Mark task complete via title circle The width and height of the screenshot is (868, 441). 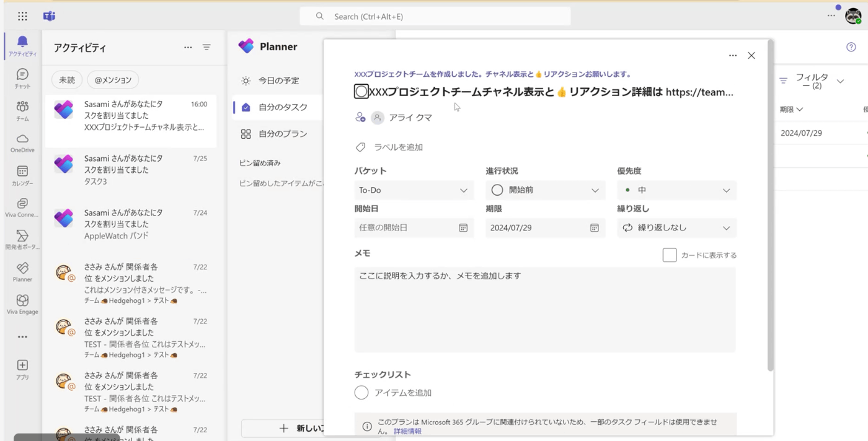(361, 92)
